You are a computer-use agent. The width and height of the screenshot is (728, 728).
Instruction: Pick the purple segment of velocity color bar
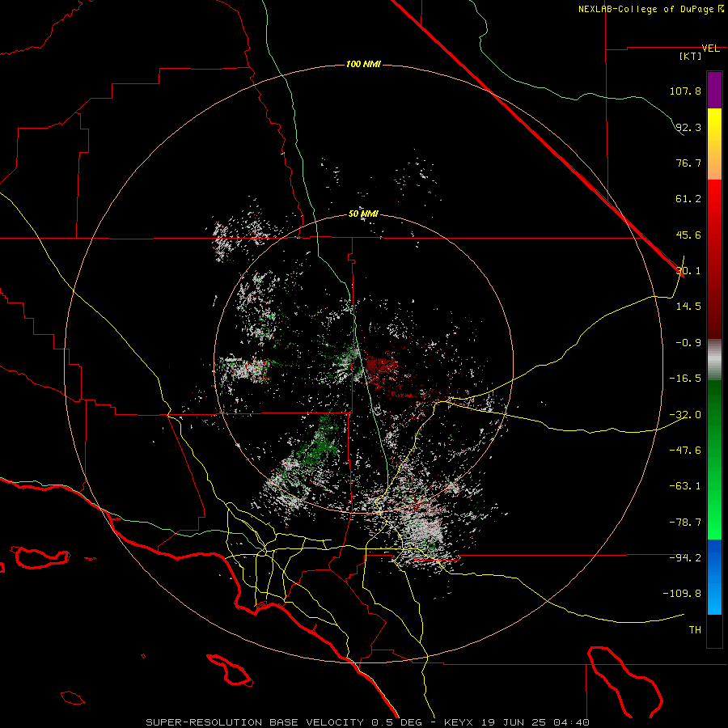point(714,90)
